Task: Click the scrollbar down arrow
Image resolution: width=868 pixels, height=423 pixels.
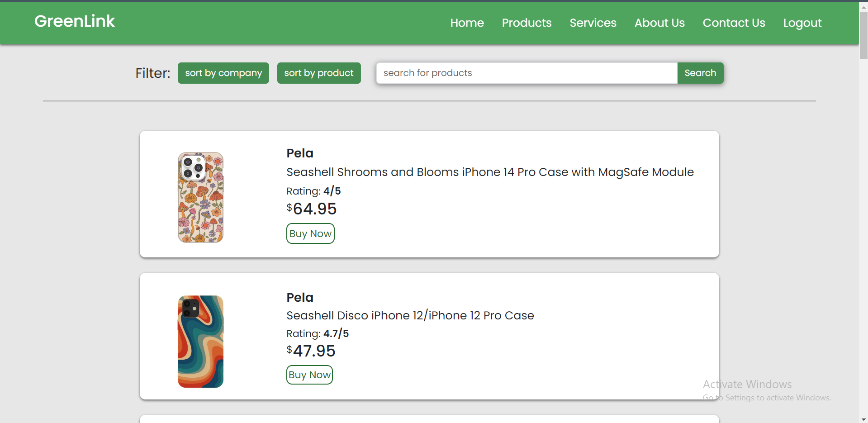Action: pos(863,419)
